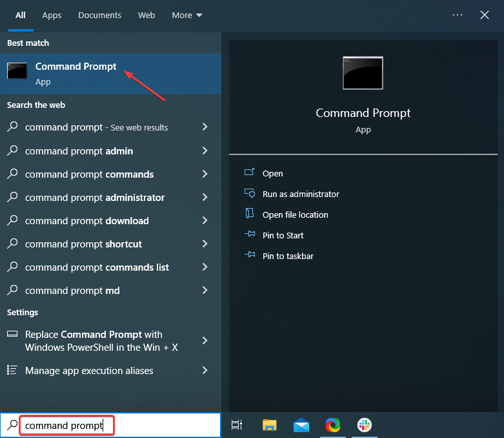Switch to the Apps tab
Screen dimensions: 504x438
[x=52, y=15]
